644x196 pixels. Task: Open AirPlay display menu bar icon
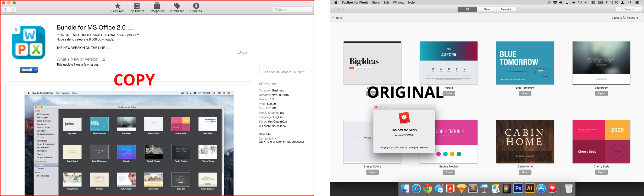[567, 3]
